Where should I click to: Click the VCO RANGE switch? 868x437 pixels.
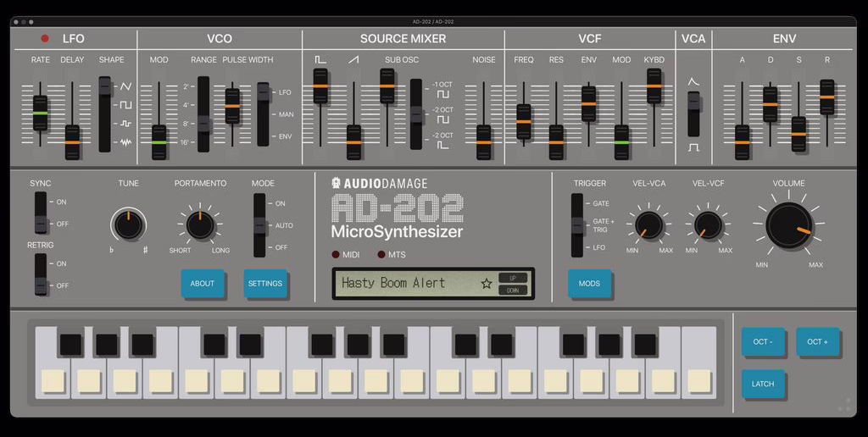[203, 114]
